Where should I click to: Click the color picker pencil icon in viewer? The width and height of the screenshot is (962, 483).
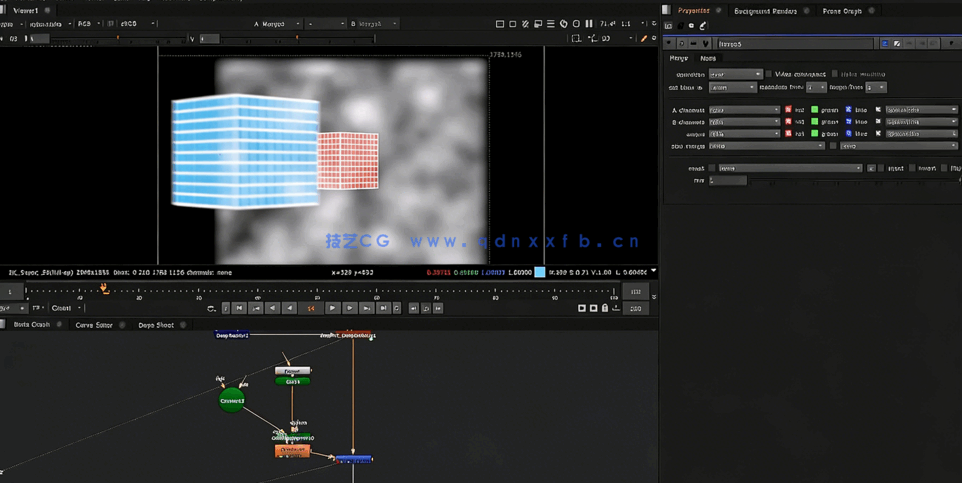pyautogui.click(x=644, y=39)
